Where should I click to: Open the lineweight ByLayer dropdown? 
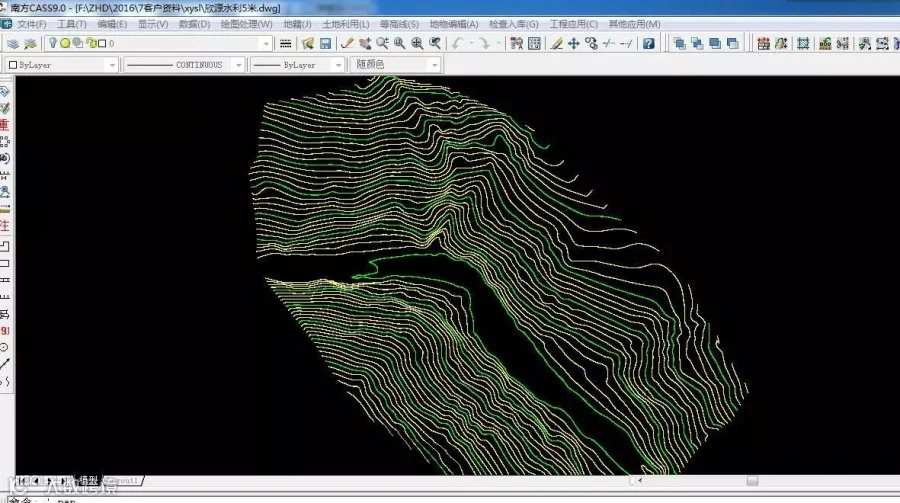pos(338,65)
